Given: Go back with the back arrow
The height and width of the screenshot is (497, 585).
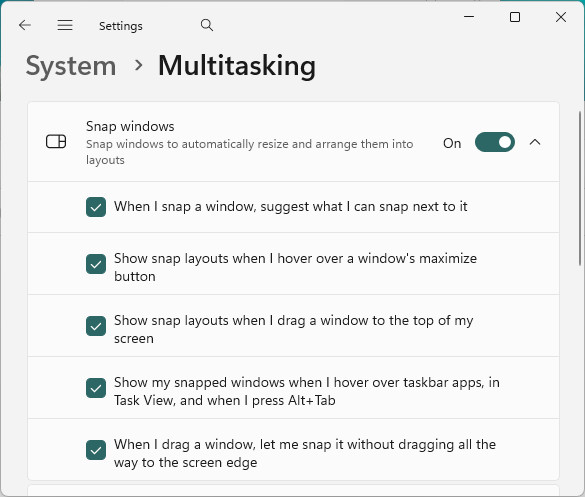Looking at the screenshot, I should tap(25, 25).
